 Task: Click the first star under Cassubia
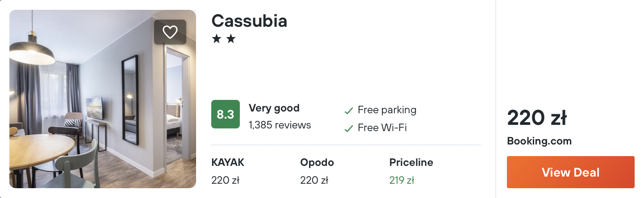point(217,39)
